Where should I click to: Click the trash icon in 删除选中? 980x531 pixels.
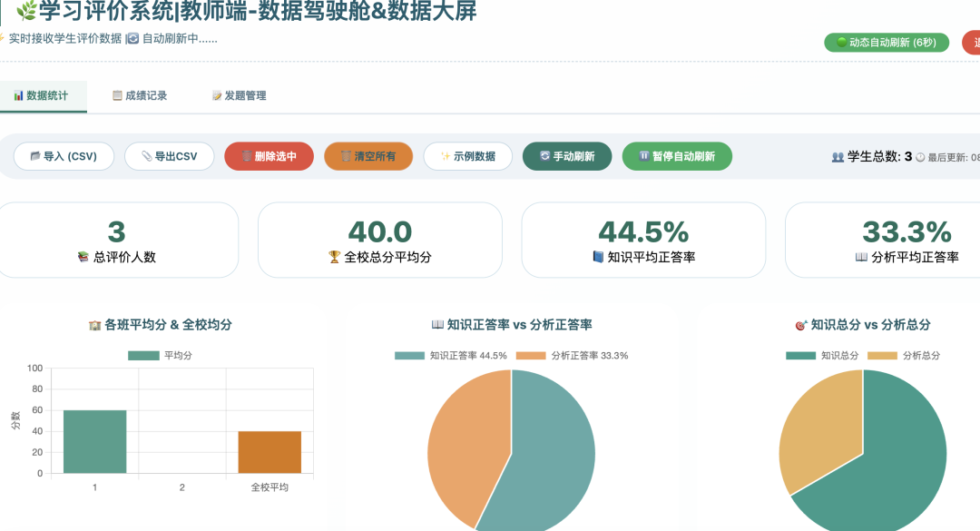pos(247,156)
